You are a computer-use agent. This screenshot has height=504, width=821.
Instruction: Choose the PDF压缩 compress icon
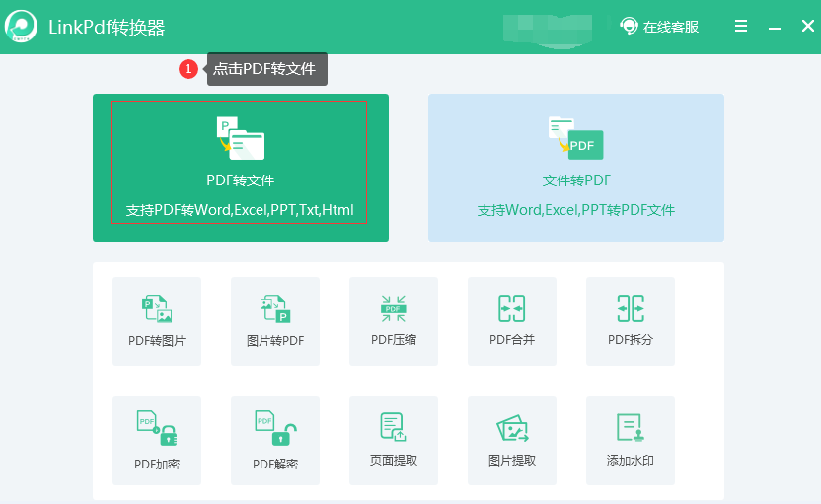[394, 309]
